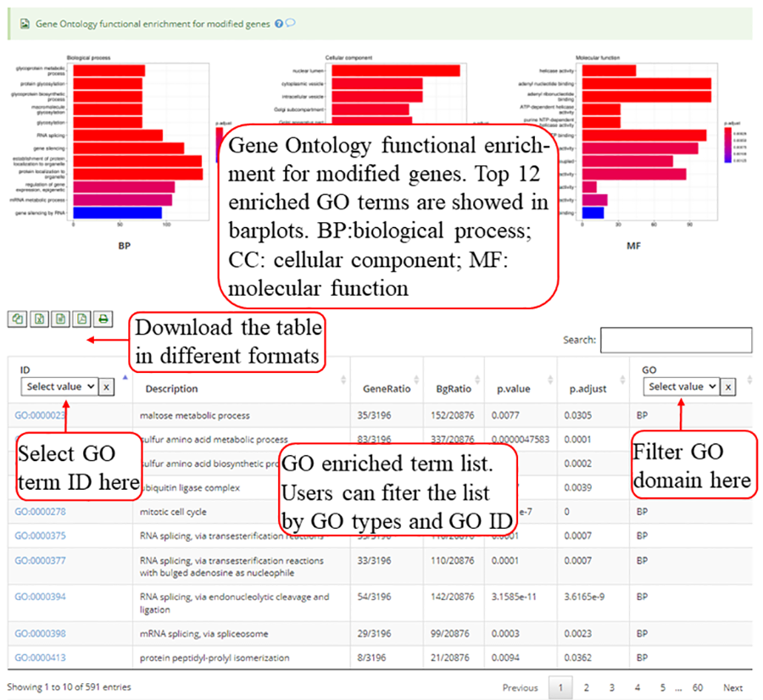This screenshot has height=700, width=763.
Task: Click the blue help question mark icon
Action: click(279, 24)
